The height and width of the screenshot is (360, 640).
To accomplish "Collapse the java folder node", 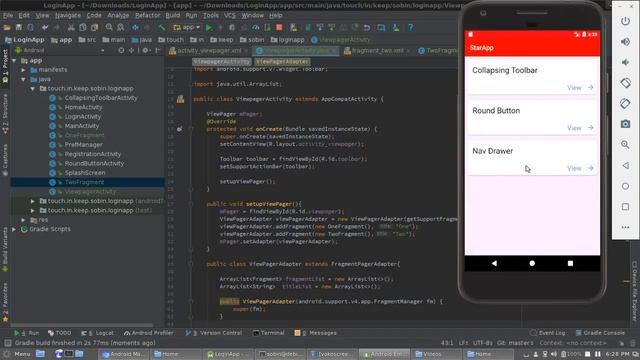I will coord(23,79).
